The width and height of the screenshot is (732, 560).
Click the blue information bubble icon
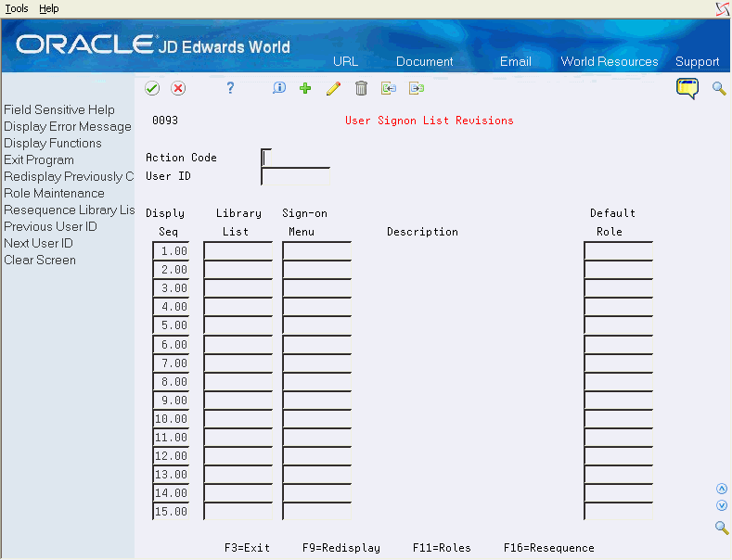(278, 88)
